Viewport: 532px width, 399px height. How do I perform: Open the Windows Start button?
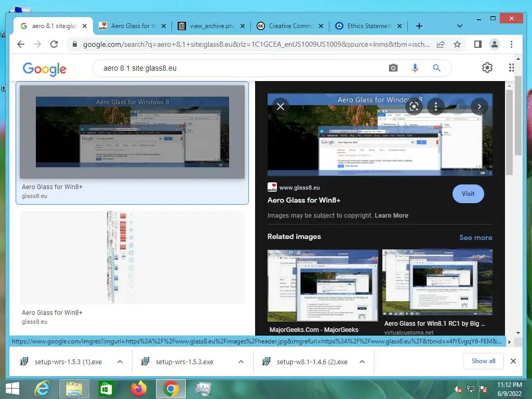[x=12, y=389]
